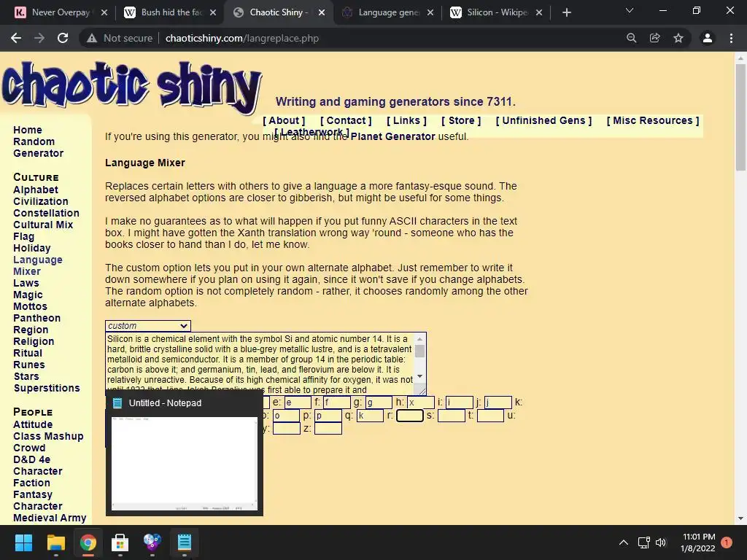Focus the letter t replacement field

click(x=490, y=415)
